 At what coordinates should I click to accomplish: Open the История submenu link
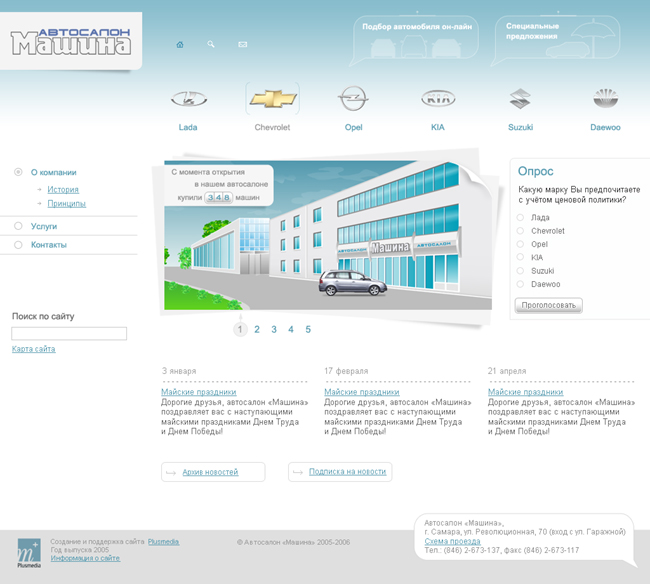(x=63, y=189)
